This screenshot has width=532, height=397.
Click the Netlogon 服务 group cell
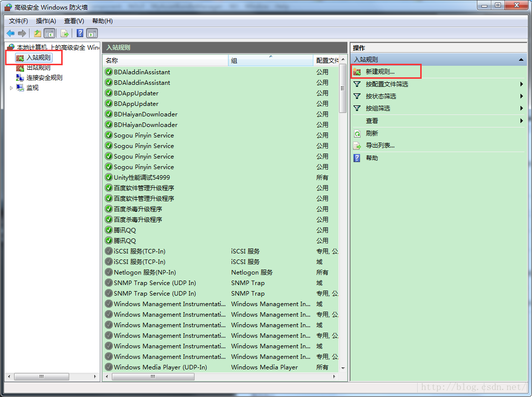click(252, 273)
